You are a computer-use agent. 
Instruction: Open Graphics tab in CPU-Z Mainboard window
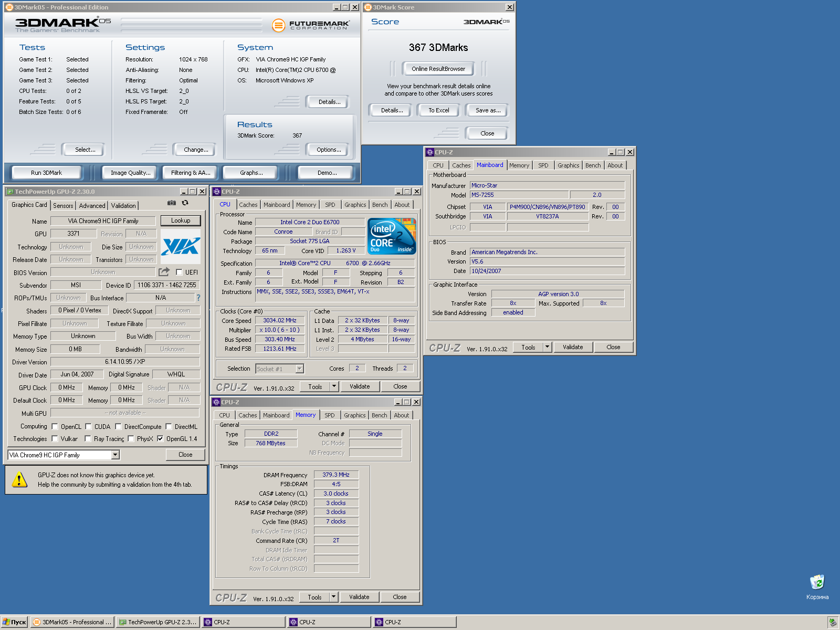coord(569,165)
